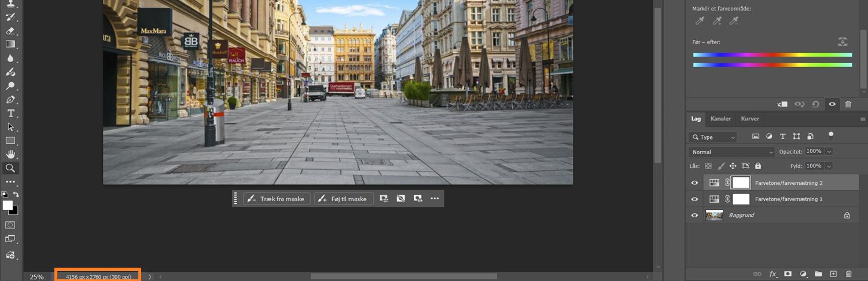Select the Dodge tool
Viewport: 868px width, 281px height.
(x=10, y=86)
